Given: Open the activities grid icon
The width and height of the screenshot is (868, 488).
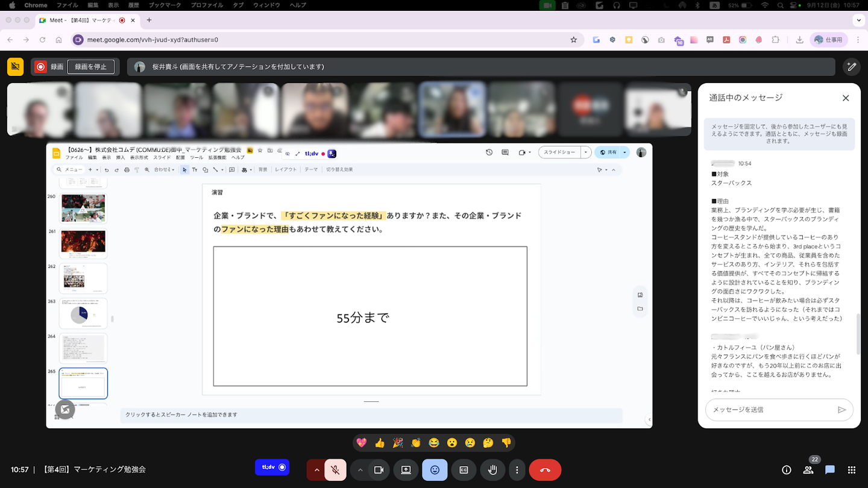Looking at the screenshot, I should [851, 470].
